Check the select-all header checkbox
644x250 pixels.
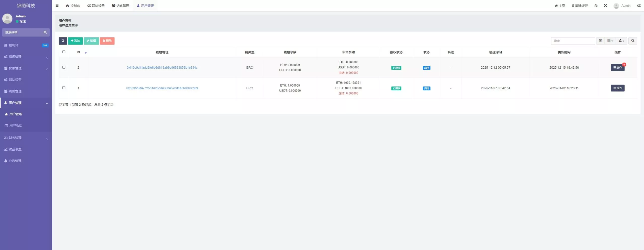(x=64, y=52)
